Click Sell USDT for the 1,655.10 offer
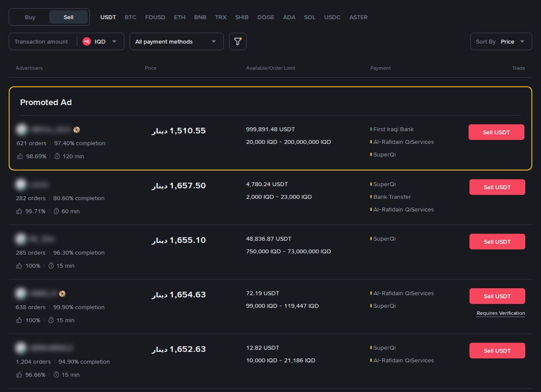This screenshot has width=541, height=392. (497, 242)
